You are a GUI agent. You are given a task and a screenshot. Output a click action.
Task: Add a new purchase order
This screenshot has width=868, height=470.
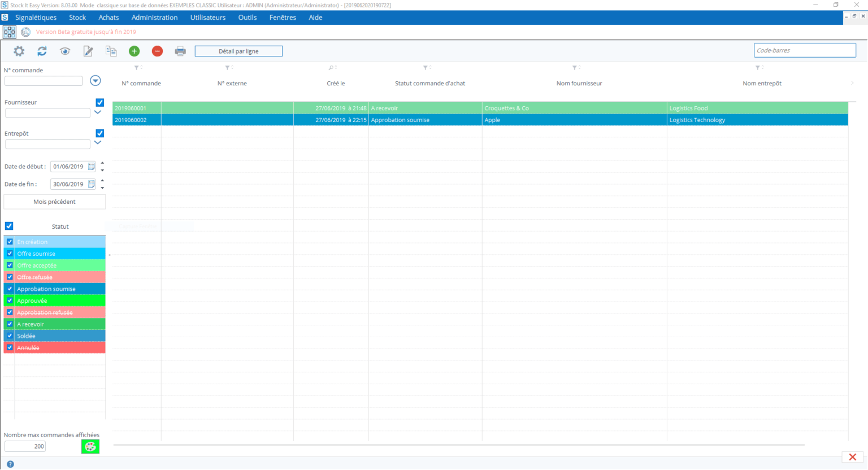click(x=134, y=51)
